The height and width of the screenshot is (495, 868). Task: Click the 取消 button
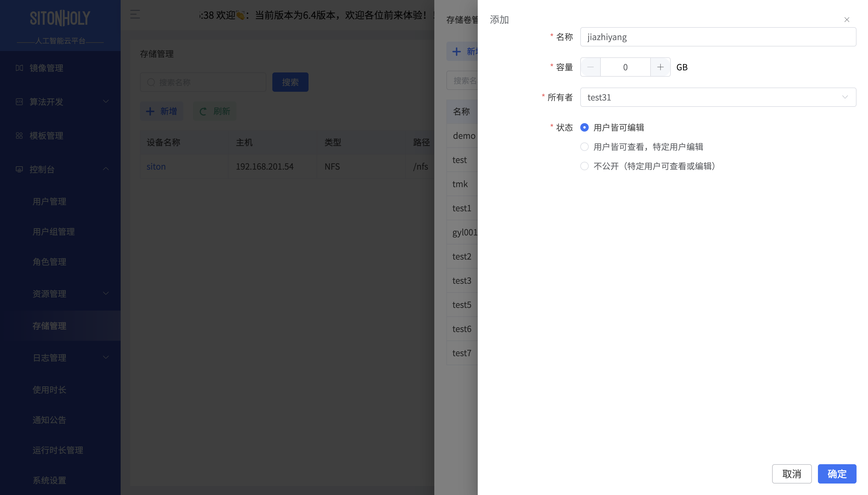pos(792,474)
